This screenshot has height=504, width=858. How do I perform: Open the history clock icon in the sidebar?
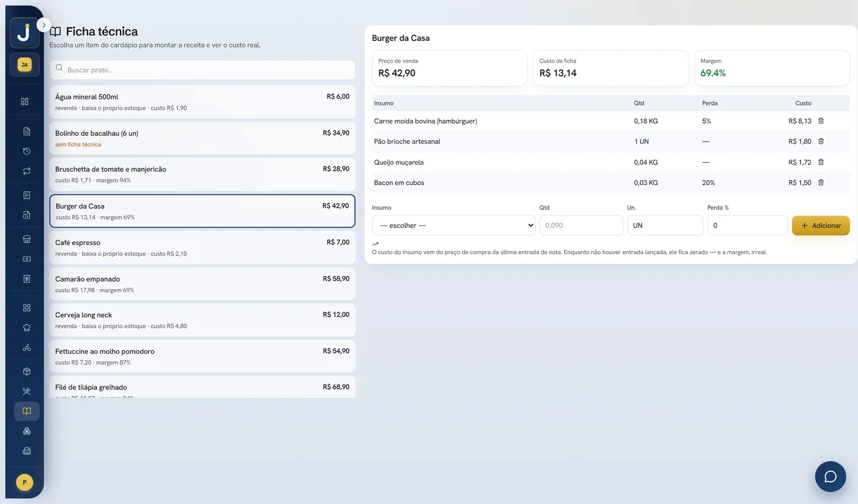pyautogui.click(x=26, y=151)
